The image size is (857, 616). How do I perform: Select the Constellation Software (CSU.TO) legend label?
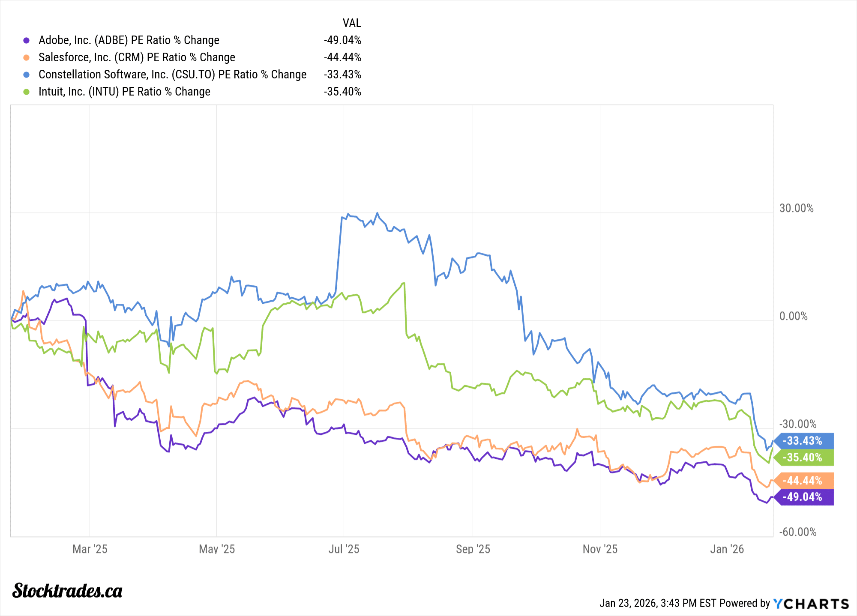point(172,75)
